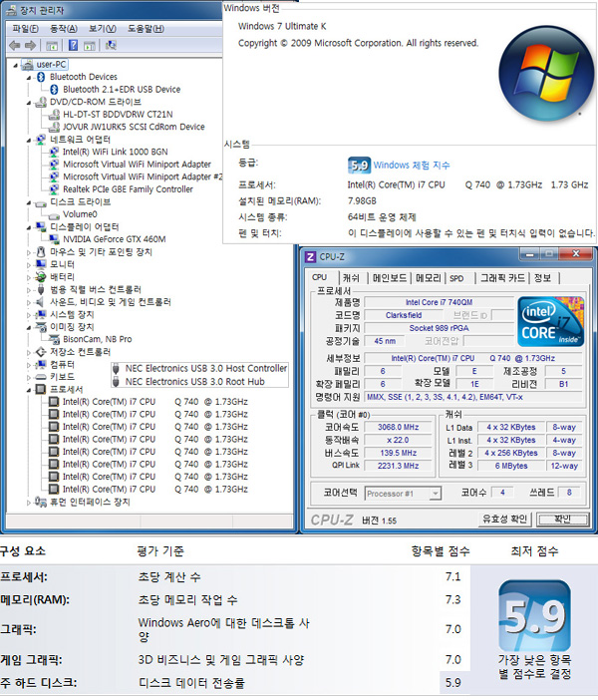
Task: Click the CPU-Z Z logo icon in title bar
Action: (x=310, y=257)
